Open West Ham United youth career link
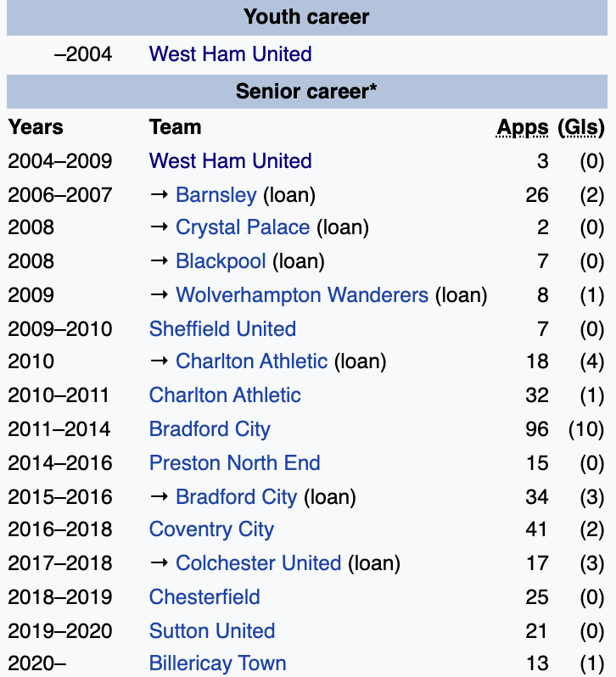The width and height of the screenshot is (616, 677). (x=230, y=54)
